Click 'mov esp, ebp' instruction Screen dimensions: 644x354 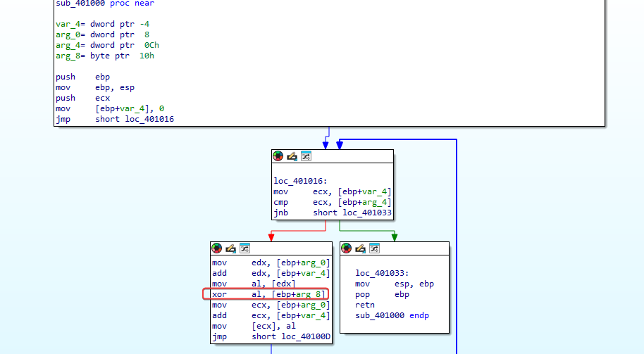click(395, 284)
